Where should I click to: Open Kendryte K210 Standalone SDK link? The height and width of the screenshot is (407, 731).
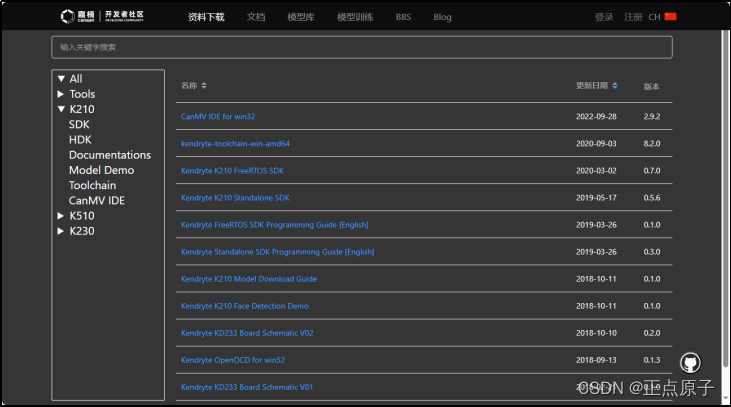(235, 198)
